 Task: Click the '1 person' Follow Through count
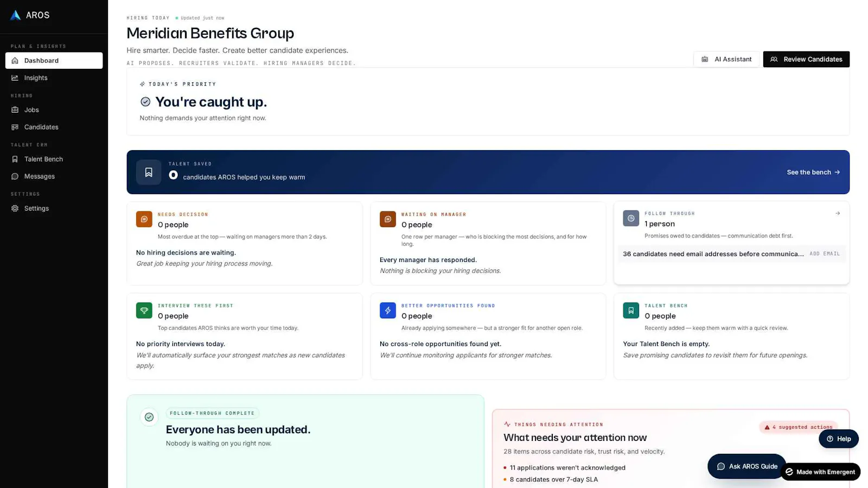[660, 224]
